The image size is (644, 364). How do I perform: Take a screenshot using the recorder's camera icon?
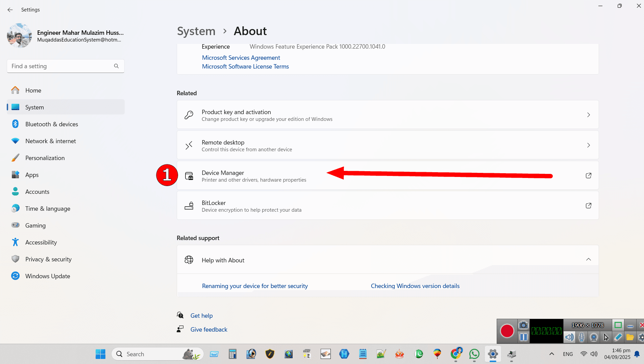(523, 325)
